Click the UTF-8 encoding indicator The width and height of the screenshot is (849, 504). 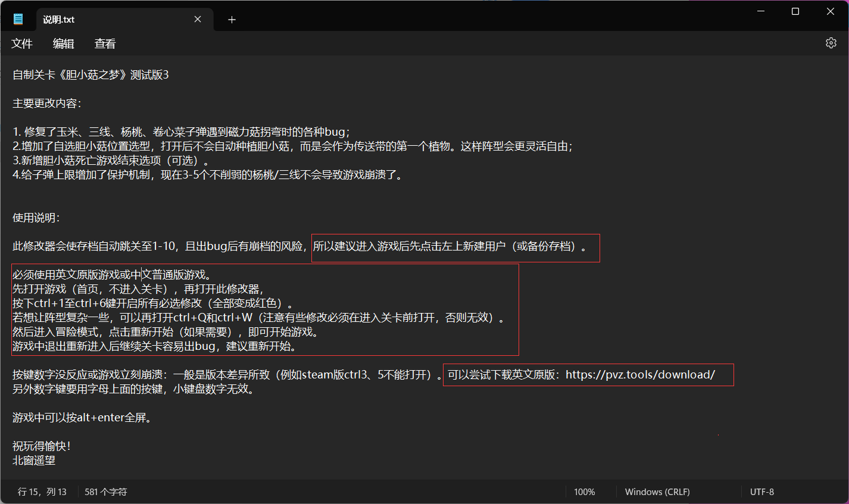[762, 492]
